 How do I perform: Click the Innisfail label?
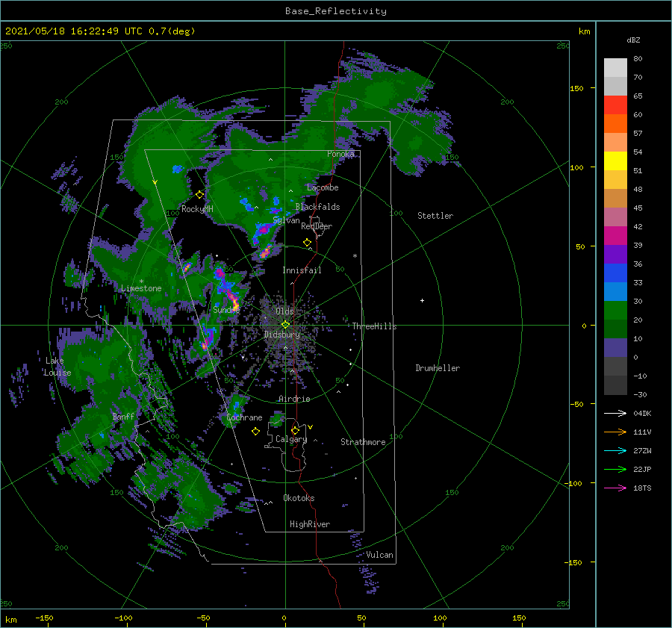[302, 270]
